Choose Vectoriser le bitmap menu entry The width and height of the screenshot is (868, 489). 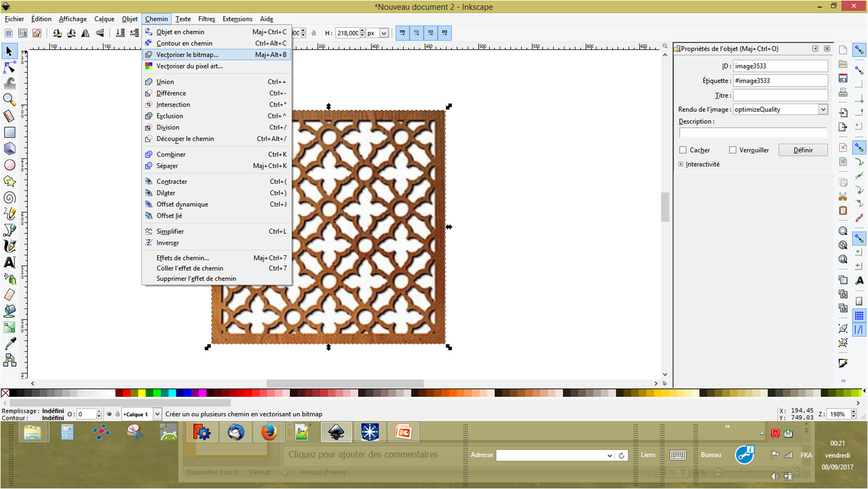click(216, 55)
